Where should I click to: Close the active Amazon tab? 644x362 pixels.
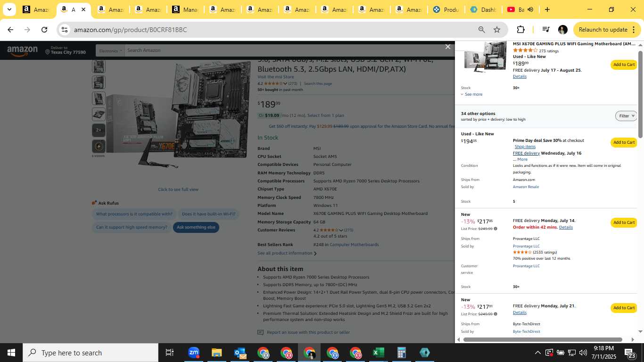click(83, 9)
